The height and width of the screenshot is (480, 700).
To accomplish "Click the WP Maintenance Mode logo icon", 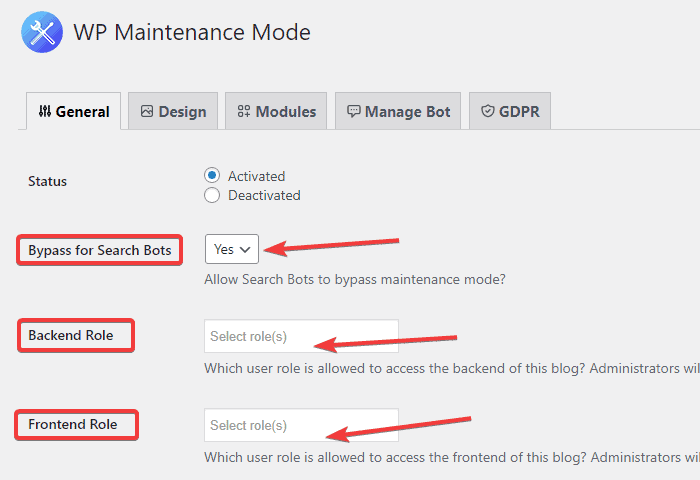I will pyautogui.click(x=41, y=31).
